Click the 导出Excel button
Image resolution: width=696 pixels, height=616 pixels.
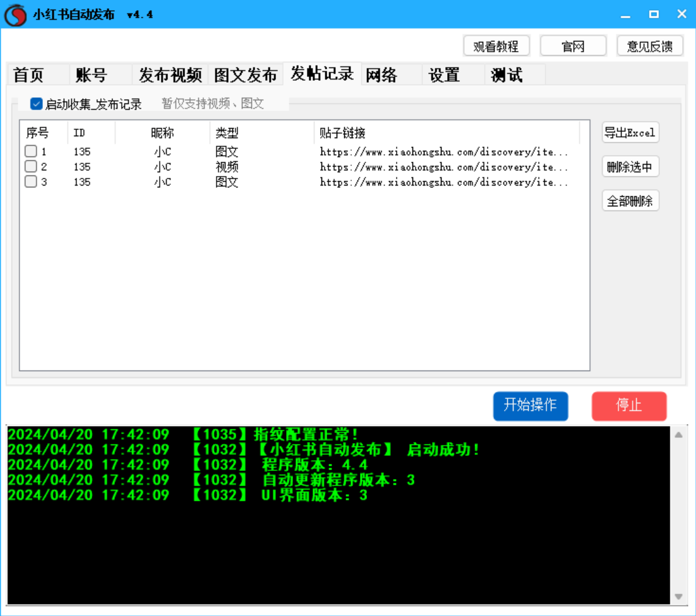point(630,132)
